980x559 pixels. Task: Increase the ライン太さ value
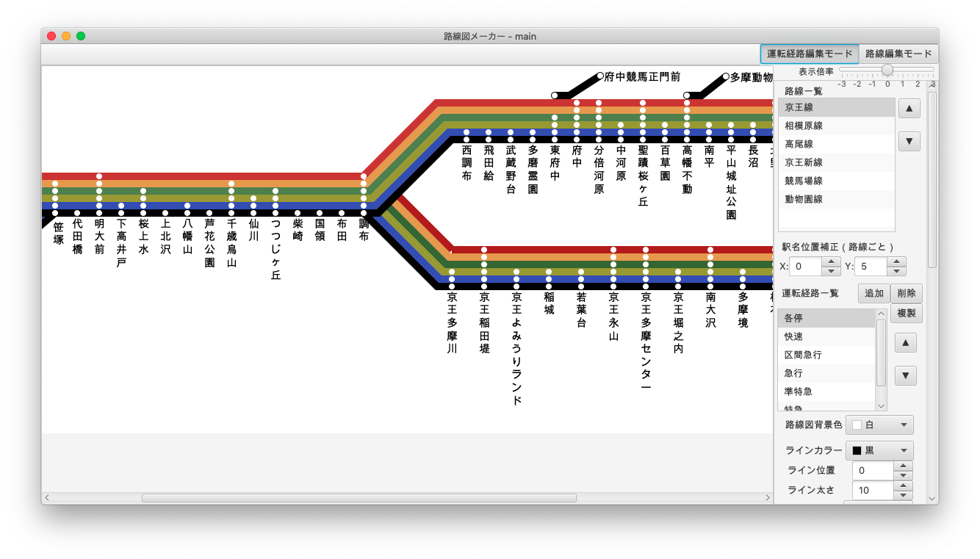903,486
